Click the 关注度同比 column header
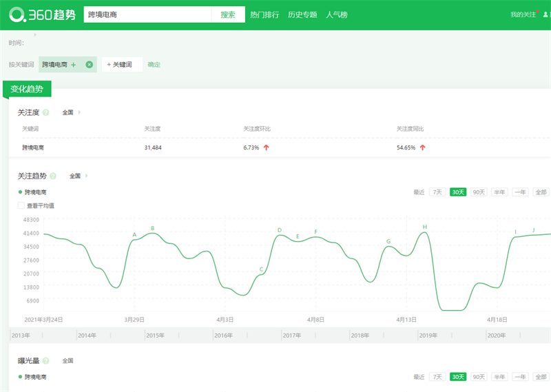This screenshot has width=551, height=392. pos(410,129)
